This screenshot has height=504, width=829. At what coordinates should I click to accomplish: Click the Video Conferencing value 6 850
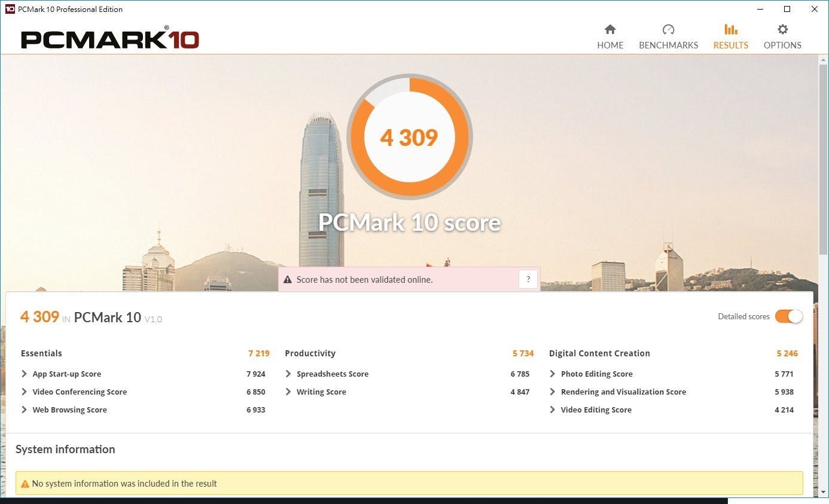click(256, 392)
